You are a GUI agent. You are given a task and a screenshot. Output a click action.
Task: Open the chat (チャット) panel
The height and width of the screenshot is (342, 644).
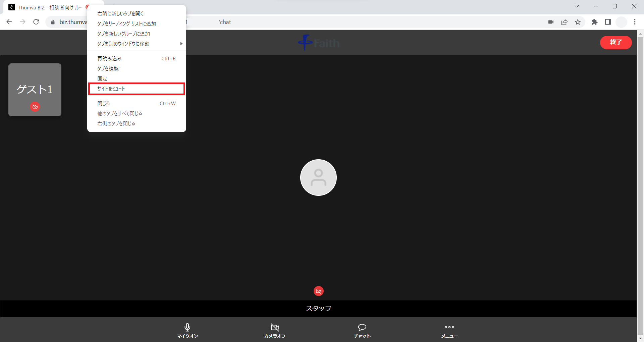(x=362, y=330)
